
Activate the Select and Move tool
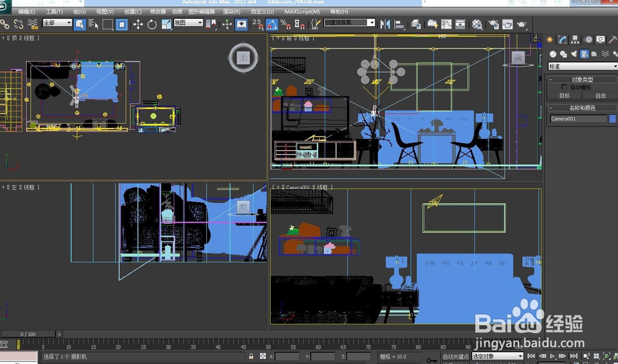(x=137, y=24)
